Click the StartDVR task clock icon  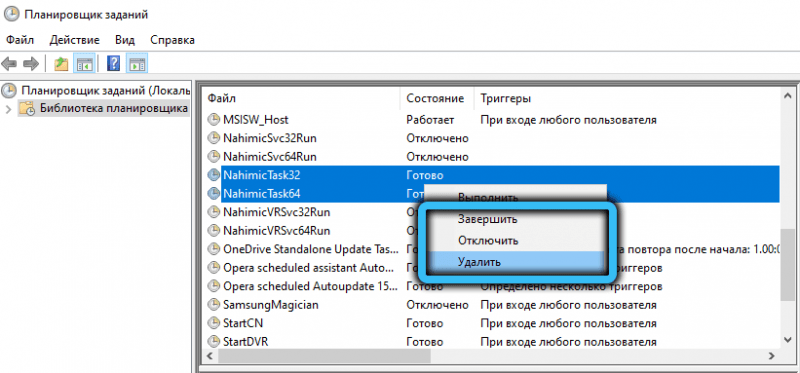coord(213,341)
